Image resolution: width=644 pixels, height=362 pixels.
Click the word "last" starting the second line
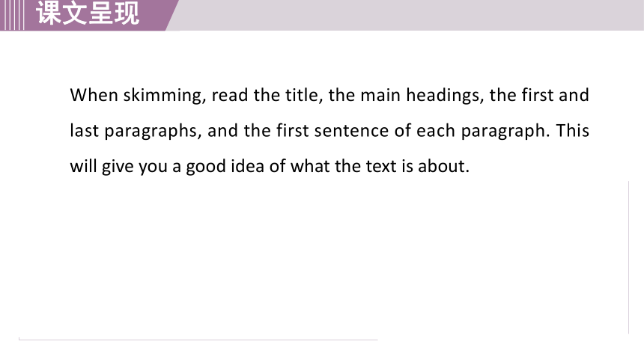tap(84, 131)
